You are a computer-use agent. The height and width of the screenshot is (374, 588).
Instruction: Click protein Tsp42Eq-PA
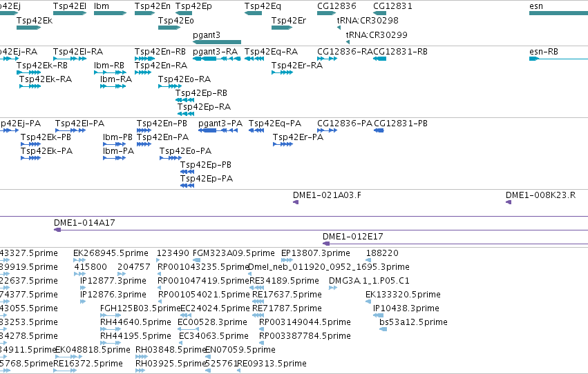point(256,130)
